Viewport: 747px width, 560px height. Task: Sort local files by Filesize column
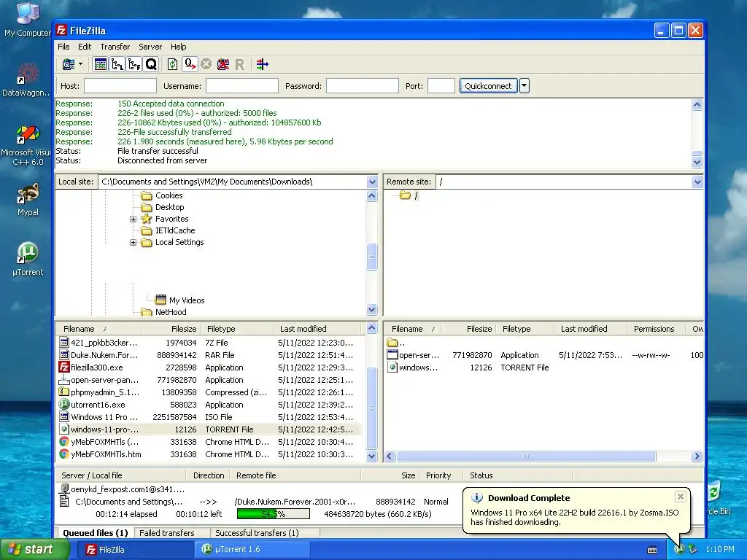tap(171, 329)
